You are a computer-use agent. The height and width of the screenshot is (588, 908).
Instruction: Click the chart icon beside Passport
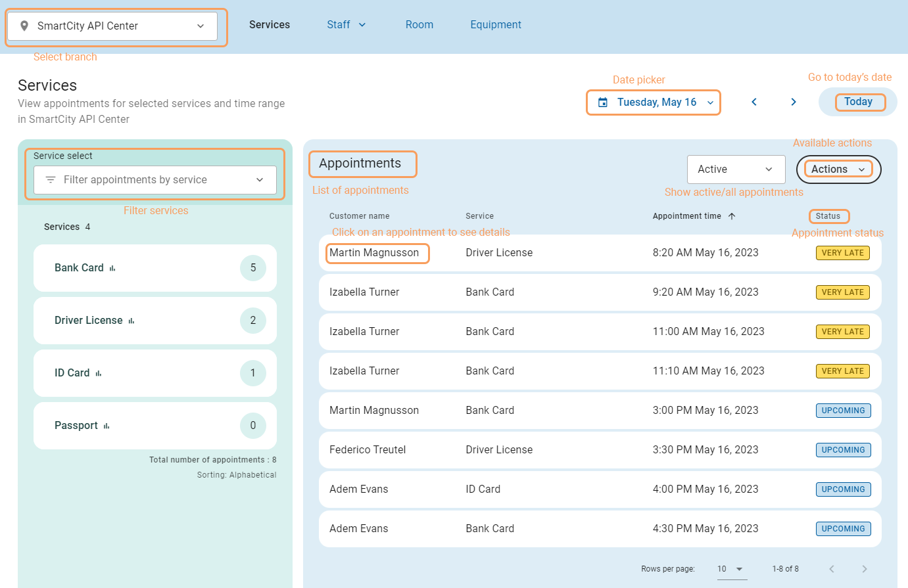107,426
